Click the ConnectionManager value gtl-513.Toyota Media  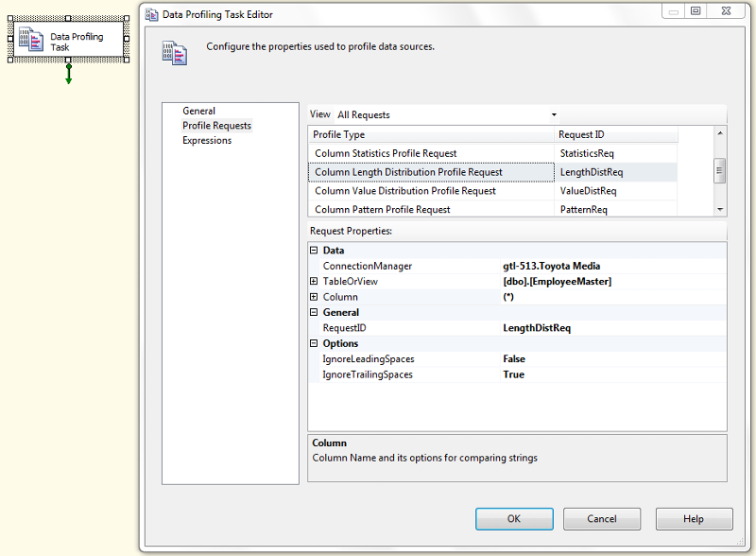(x=551, y=266)
